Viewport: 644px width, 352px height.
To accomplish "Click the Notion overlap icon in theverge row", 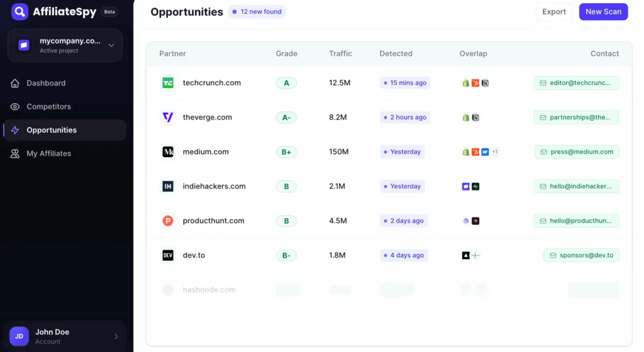I will pos(475,118).
